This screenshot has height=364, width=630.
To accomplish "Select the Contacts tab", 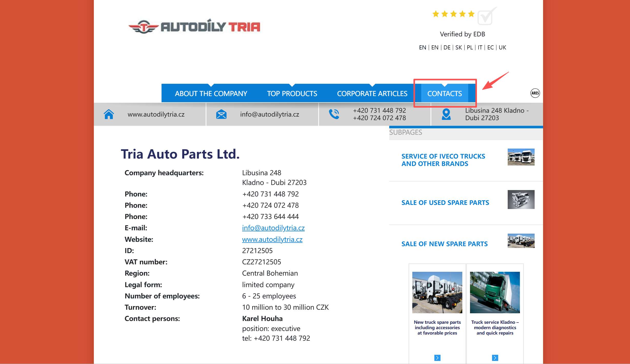I will click(x=444, y=93).
